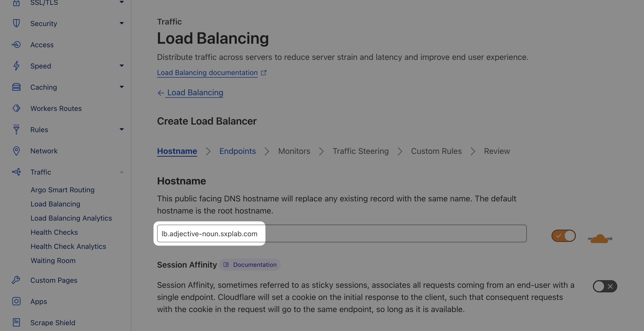Open Waiting Room in sidebar

(x=53, y=261)
